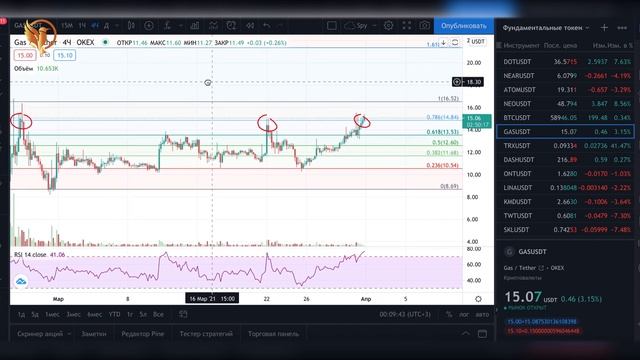The height and width of the screenshot is (360, 640).
Task: Enter fullscreen mode with the arrows icon
Action: (407, 26)
